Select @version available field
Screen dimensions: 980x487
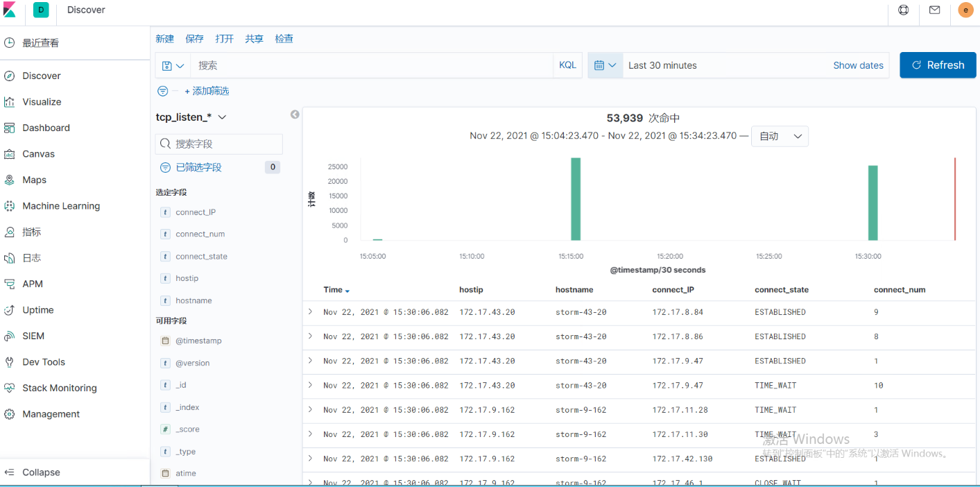click(193, 363)
